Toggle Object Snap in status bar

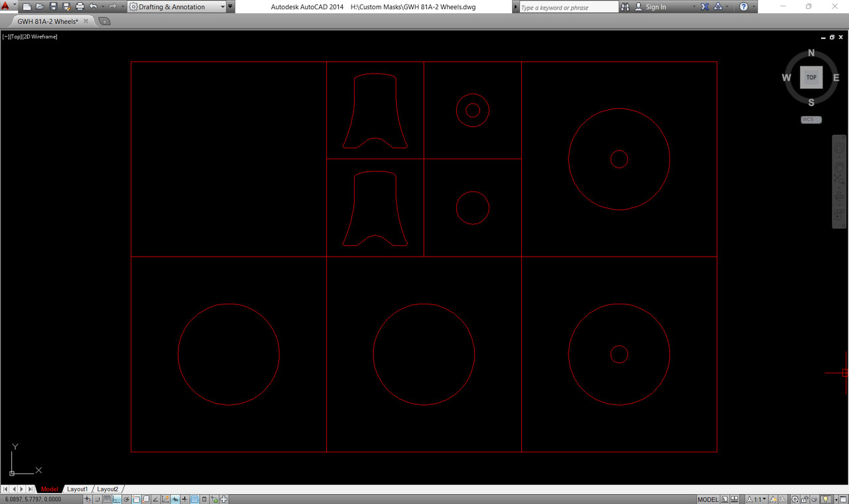coord(136,499)
